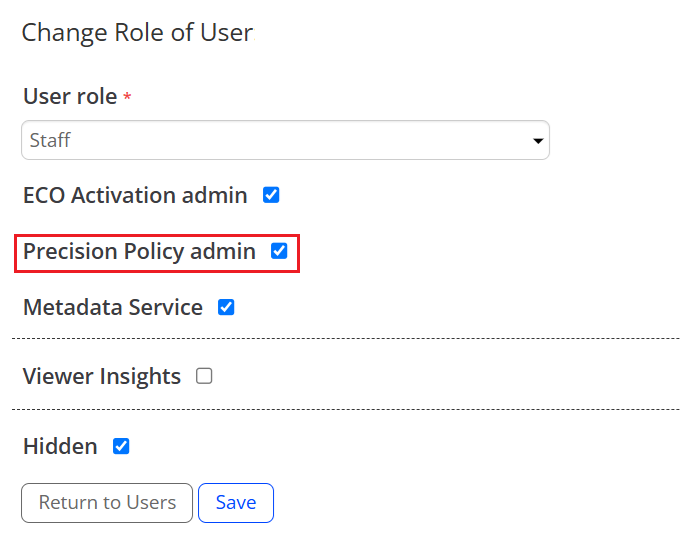Enable the Viewer Insights checkbox
Viewport: 680px width, 538px height.
click(x=204, y=376)
